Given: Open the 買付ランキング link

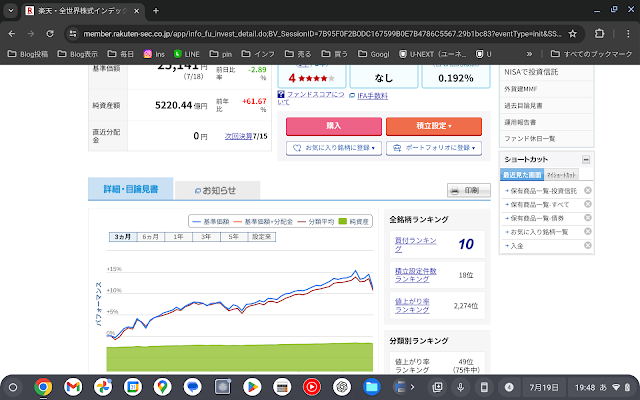Looking at the screenshot, I should pyautogui.click(x=415, y=245).
